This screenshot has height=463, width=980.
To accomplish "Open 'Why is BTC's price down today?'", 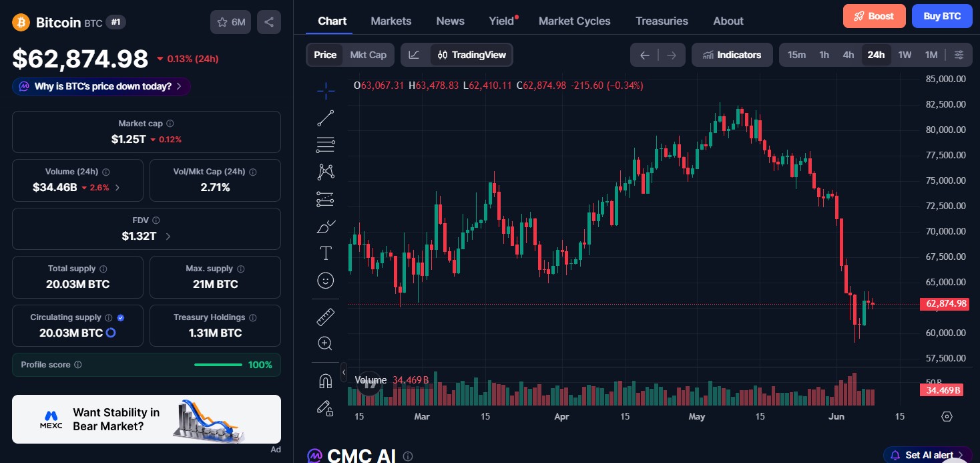I will click(101, 86).
